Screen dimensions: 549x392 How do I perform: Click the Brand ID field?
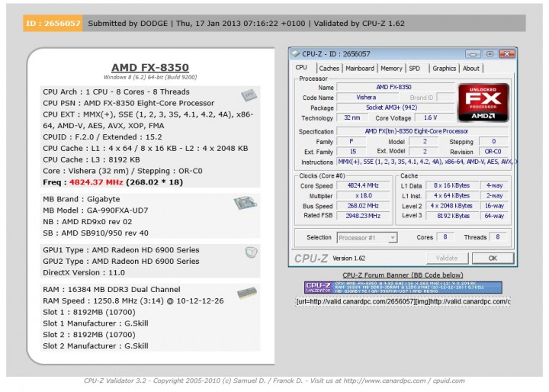pyautogui.click(x=445, y=98)
